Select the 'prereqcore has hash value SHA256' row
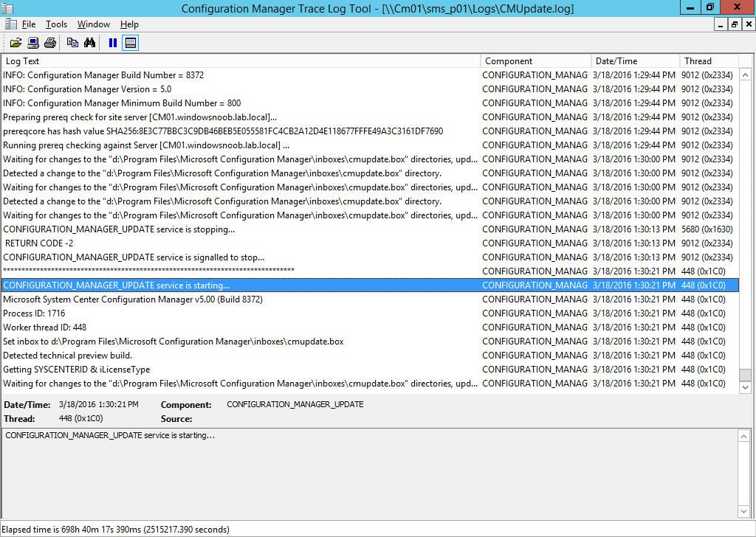This screenshot has height=537, width=756. [x=370, y=131]
